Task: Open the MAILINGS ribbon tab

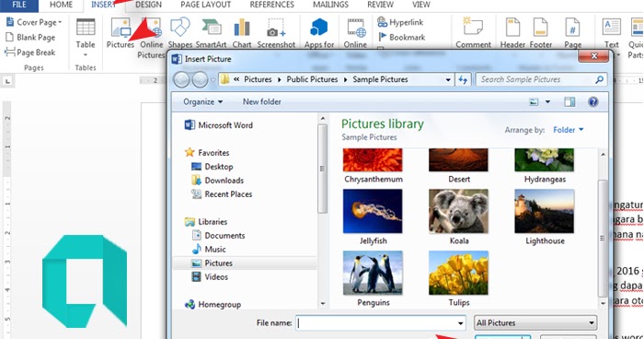Action: [330, 5]
